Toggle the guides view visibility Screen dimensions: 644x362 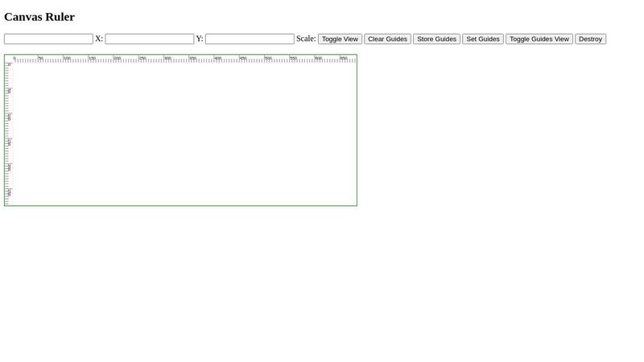[539, 39]
